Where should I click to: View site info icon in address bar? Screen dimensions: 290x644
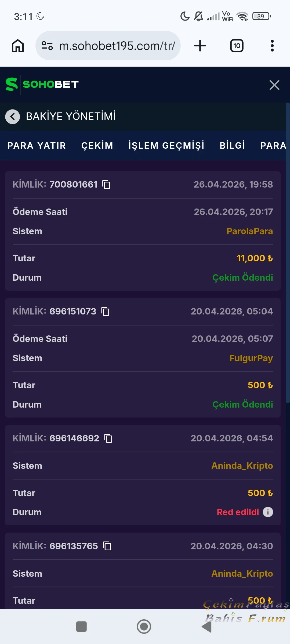pyautogui.click(x=47, y=46)
